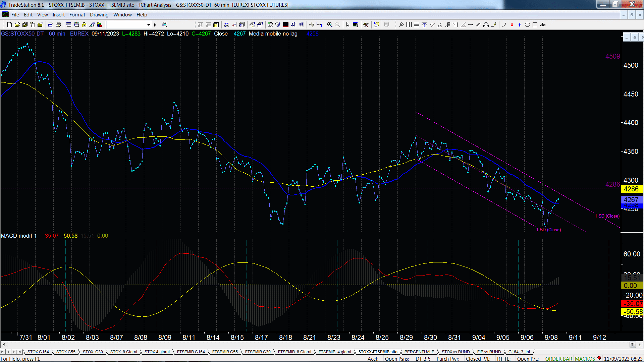Open the Help menu
The height and width of the screenshot is (362, 644).
[x=142, y=15]
